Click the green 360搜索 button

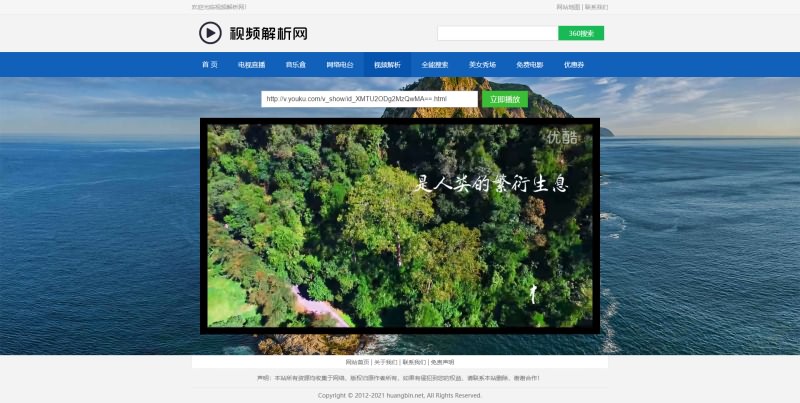click(581, 33)
